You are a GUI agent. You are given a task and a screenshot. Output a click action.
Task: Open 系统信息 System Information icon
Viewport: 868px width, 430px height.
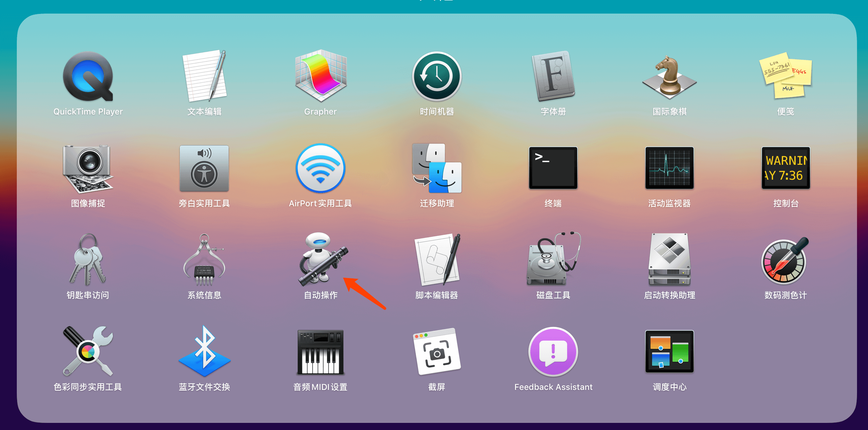204,260
